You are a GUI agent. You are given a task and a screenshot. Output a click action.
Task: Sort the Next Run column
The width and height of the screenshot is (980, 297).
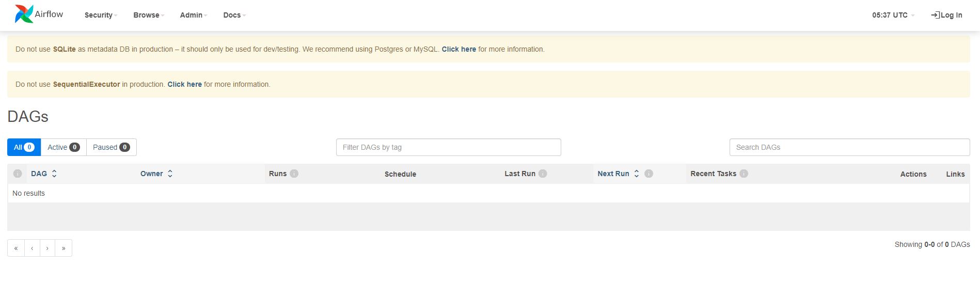636,174
